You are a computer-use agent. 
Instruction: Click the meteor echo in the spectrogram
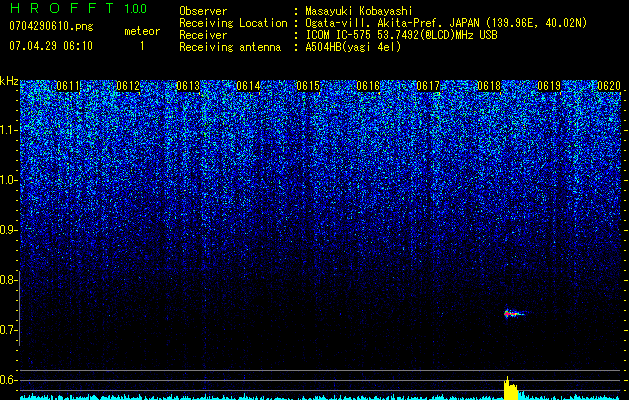(x=514, y=313)
